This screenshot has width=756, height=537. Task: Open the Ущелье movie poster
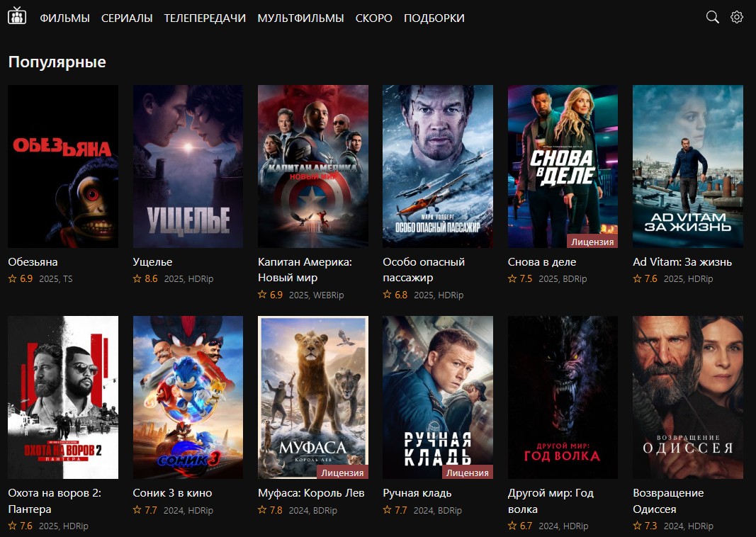(188, 166)
